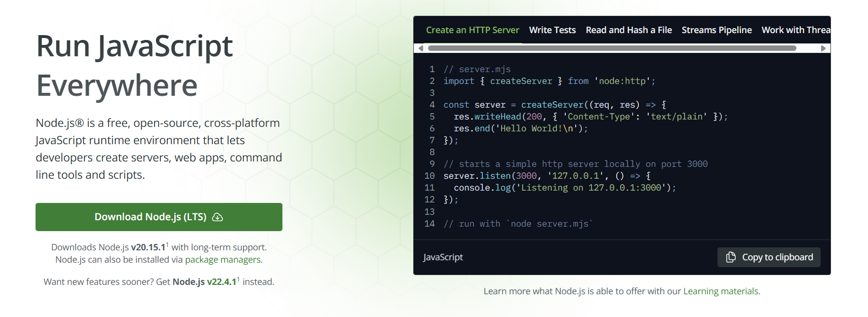Open the Work with Threads tab

(796, 30)
